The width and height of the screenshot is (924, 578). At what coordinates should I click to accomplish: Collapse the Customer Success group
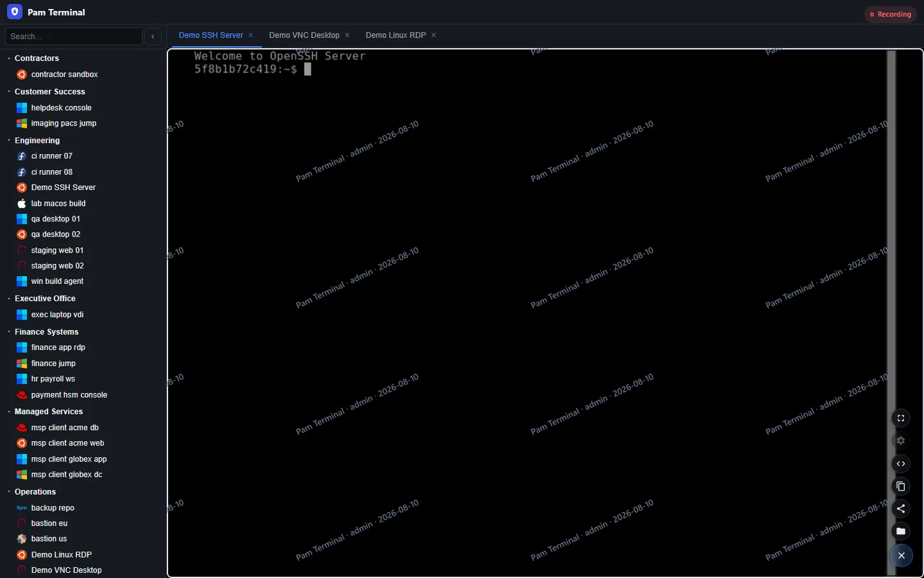click(8, 92)
